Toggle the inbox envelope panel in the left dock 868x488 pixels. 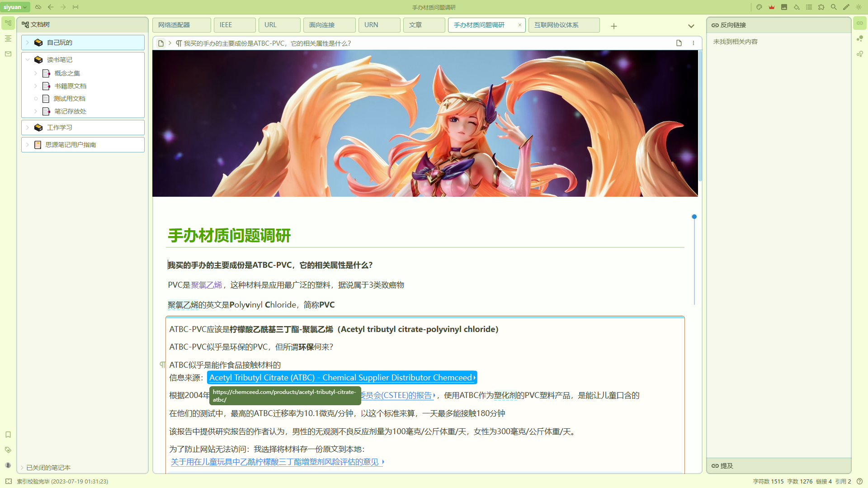click(8, 54)
